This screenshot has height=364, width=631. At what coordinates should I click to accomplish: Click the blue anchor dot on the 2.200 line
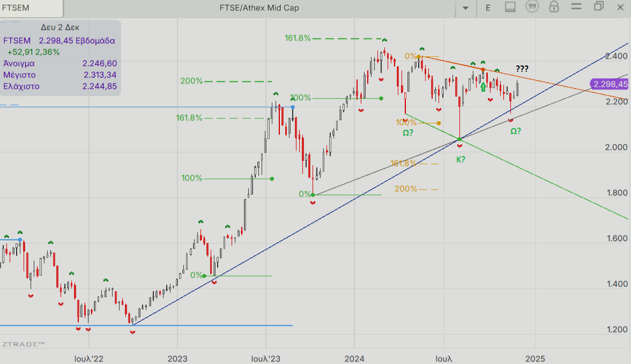[x=293, y=107]
